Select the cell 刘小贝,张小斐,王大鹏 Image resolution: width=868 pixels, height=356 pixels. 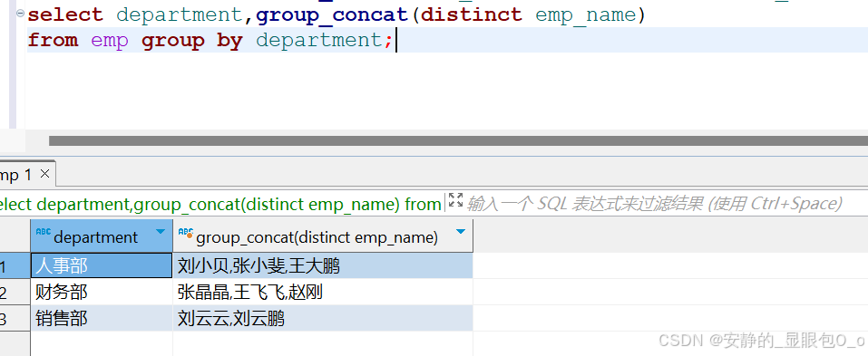(x=323, y=266)
